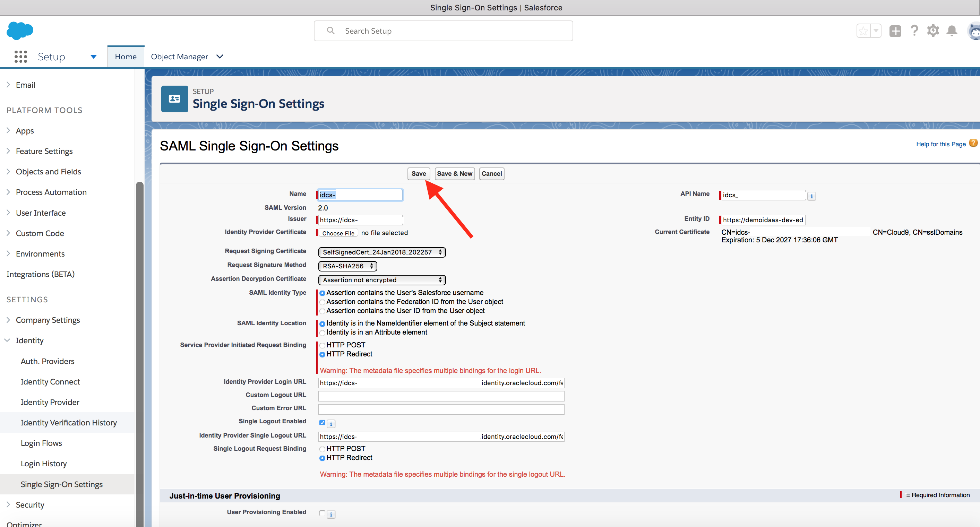Open the favorites list dropdown arrow
The image size is (980, 527).
click(876, 31)
